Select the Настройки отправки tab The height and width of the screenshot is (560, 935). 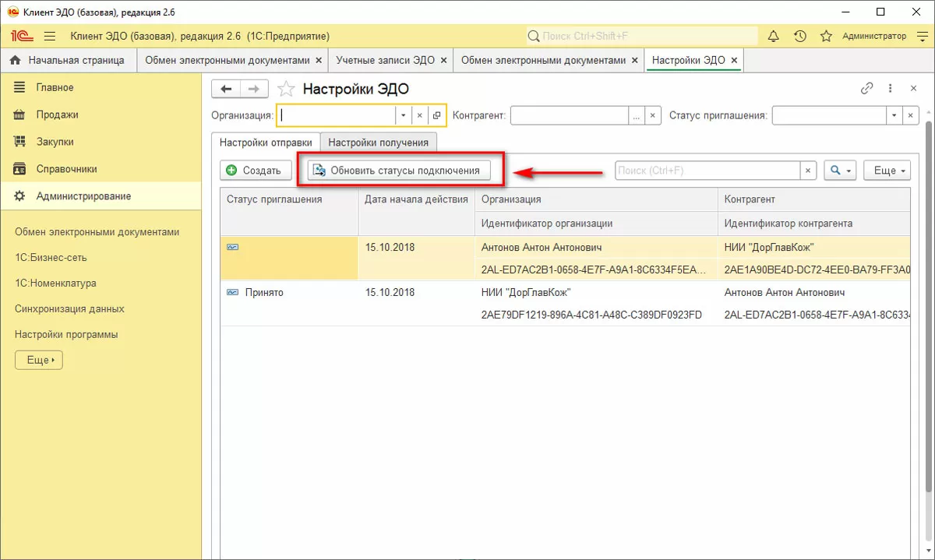[266, 143]
